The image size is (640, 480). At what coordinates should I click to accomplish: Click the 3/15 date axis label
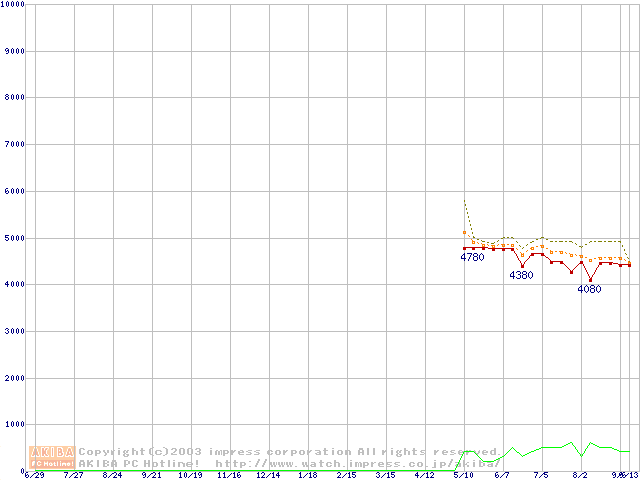(385, 475)
